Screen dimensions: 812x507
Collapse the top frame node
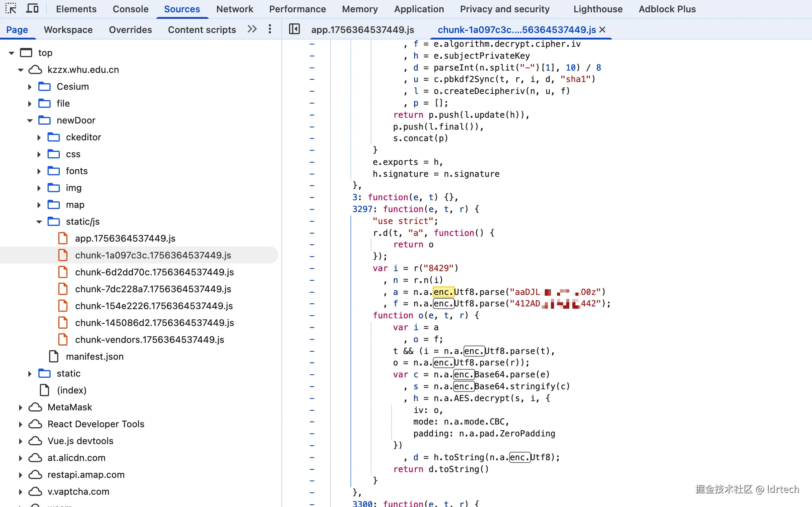[12, 53]
